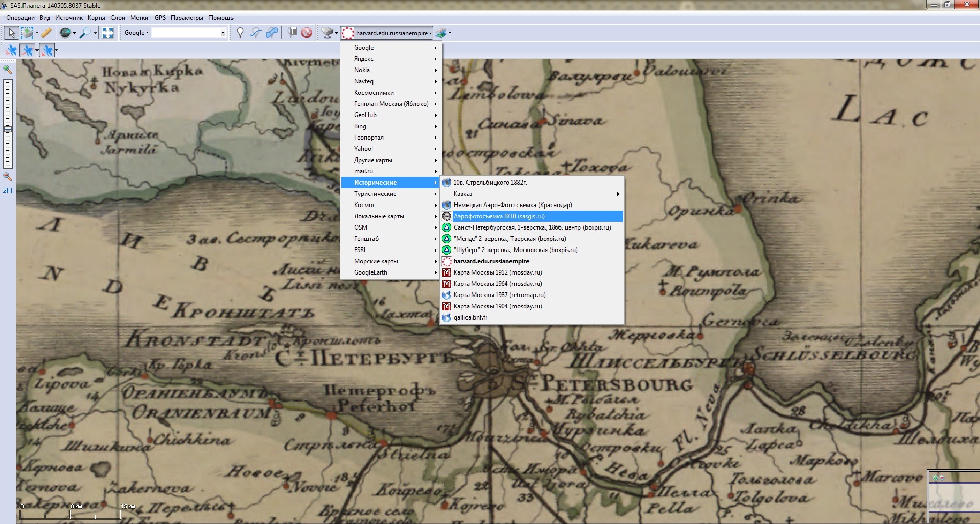Open the GPS menu

[160, 18]
